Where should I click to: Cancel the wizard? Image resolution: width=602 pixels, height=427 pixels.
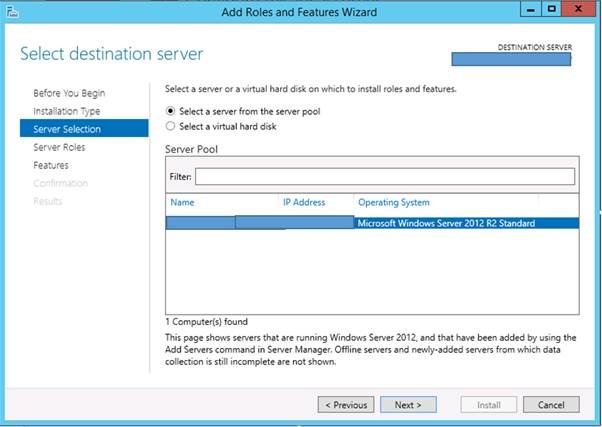tap(551, 405)
